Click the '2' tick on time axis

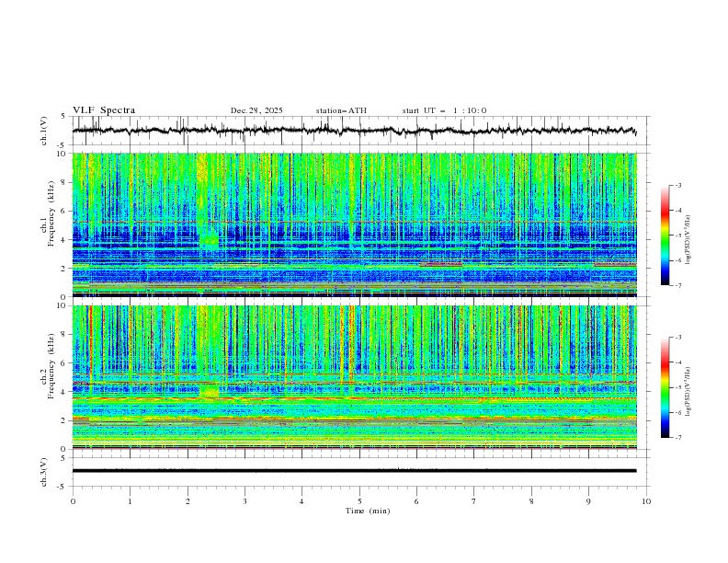point(188,501)
